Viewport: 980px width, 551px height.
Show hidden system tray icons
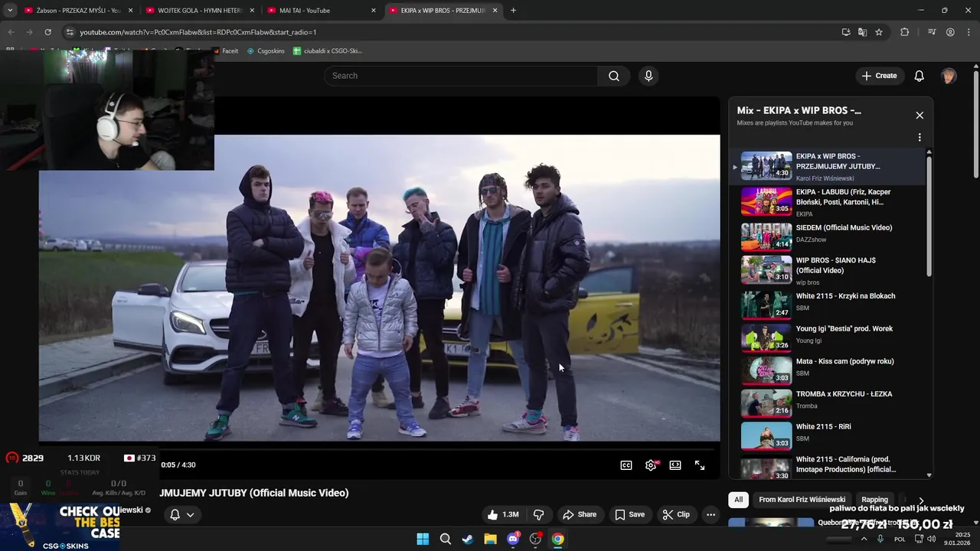(x=864, y=539)
